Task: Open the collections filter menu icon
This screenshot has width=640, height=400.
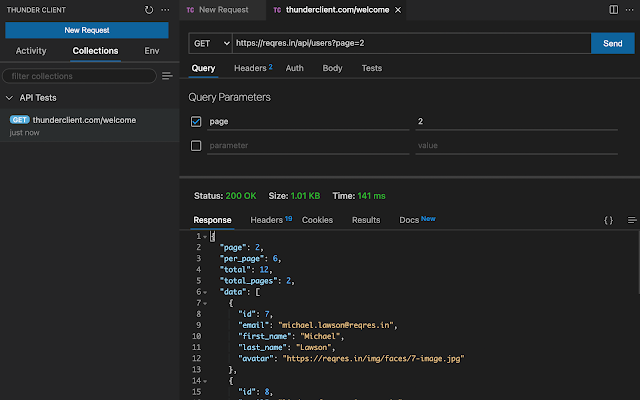Action: 167,76
